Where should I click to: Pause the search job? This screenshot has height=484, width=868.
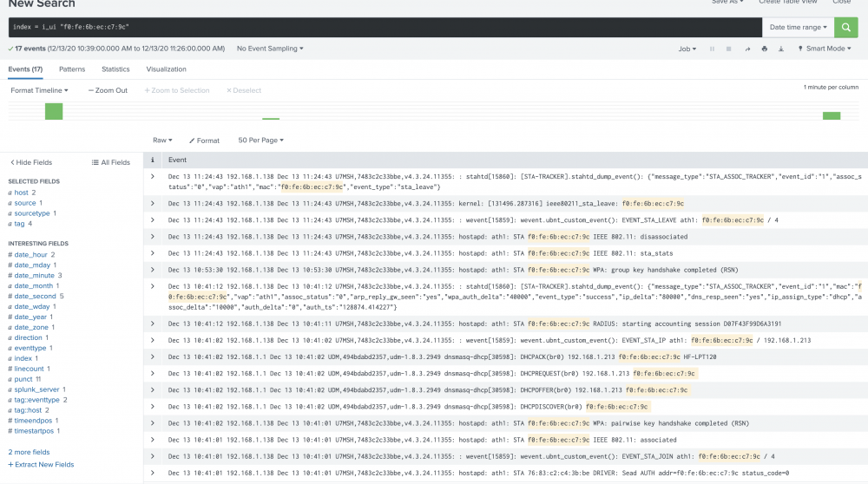tap(713, 49)
